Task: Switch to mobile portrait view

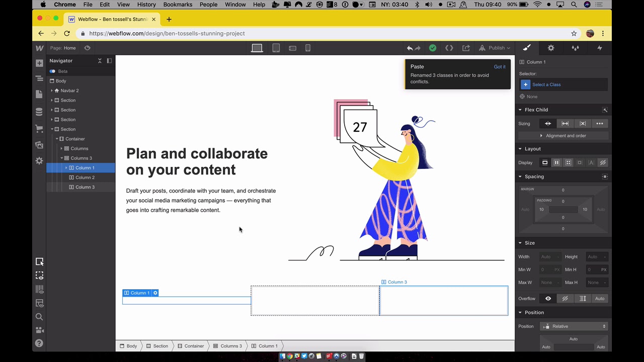Action: [x=308, y=48]
